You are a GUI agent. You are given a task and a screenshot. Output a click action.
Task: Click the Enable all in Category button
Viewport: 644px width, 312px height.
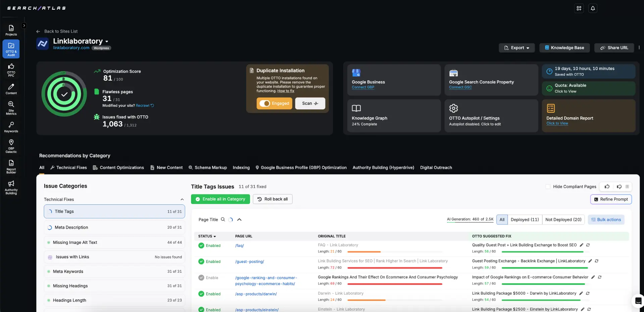[220, 199]
